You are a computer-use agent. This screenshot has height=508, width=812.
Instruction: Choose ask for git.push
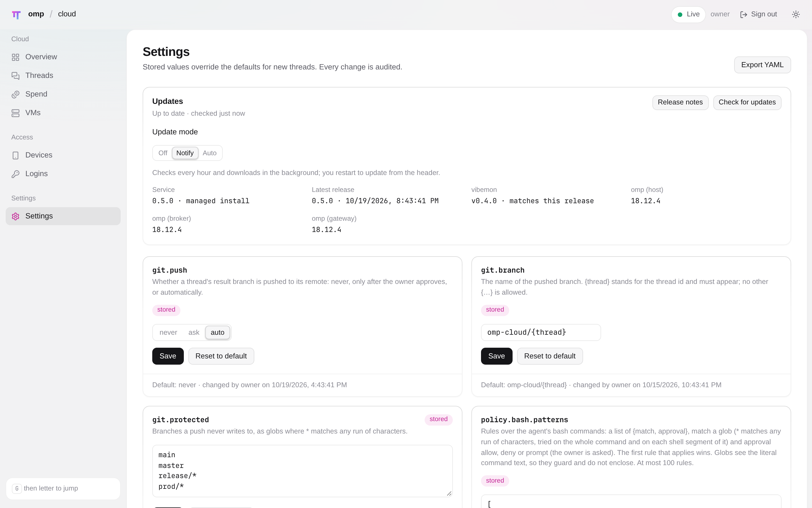[x=194, y=333]
